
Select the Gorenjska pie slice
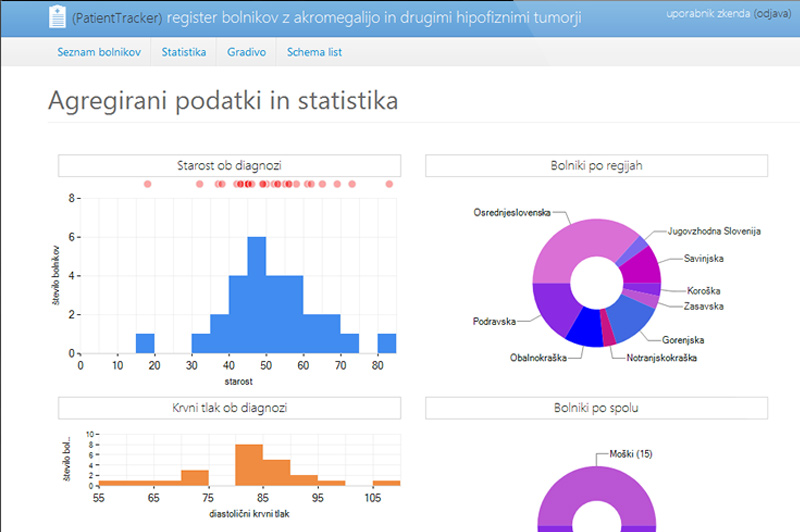tap(632, 316)
